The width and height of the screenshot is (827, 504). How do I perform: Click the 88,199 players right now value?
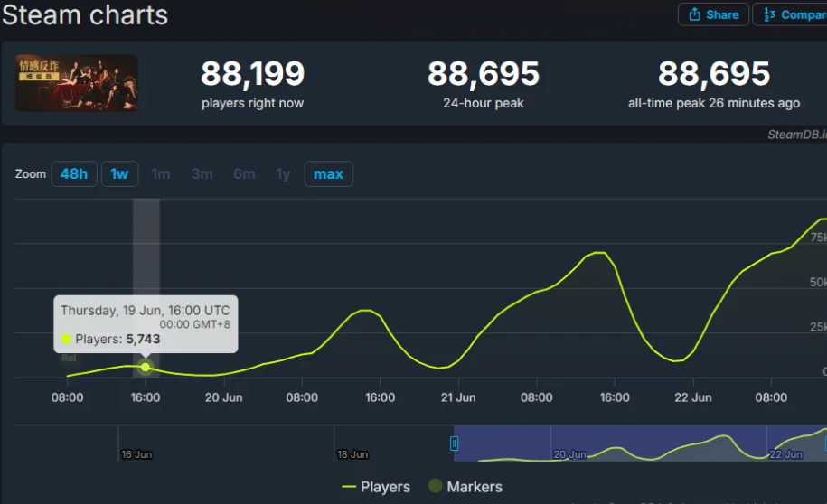pyautogui.click(x=253, y=73)
